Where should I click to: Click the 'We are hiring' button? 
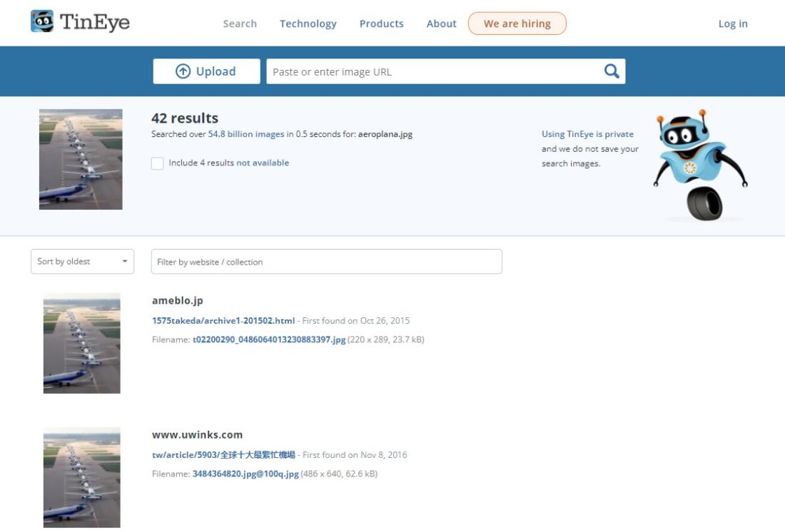click(517, 24)
